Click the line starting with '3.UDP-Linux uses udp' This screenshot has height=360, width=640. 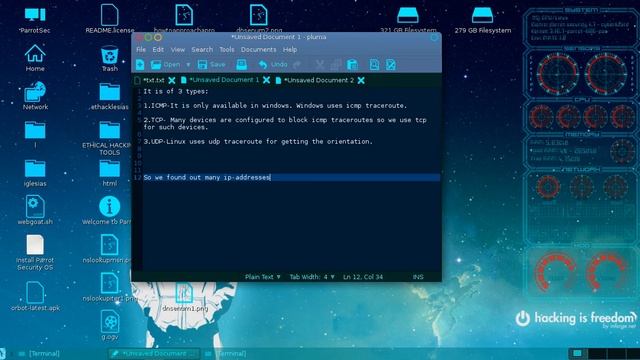[x=258, y=142]
